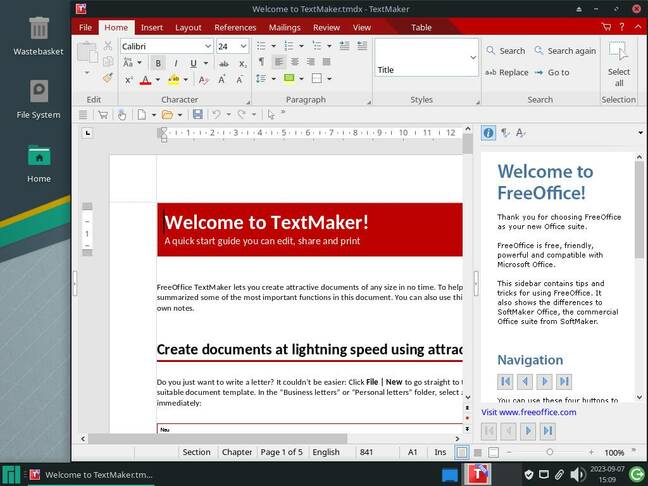Open Wastebasket on the desktop
Viewport: 648px width, 486px height.
[x=38, y=36]
